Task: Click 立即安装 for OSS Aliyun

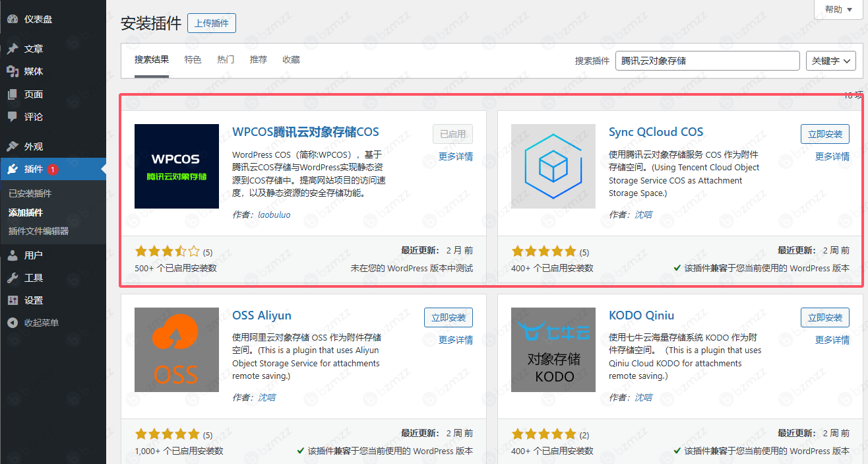Action: pyautogui.click(x=449, y=317)
